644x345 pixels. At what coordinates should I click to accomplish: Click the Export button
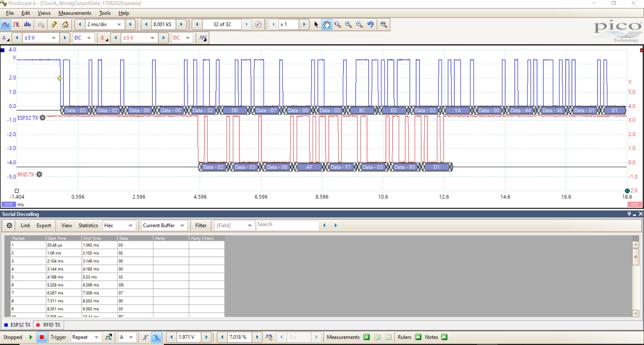44,225
